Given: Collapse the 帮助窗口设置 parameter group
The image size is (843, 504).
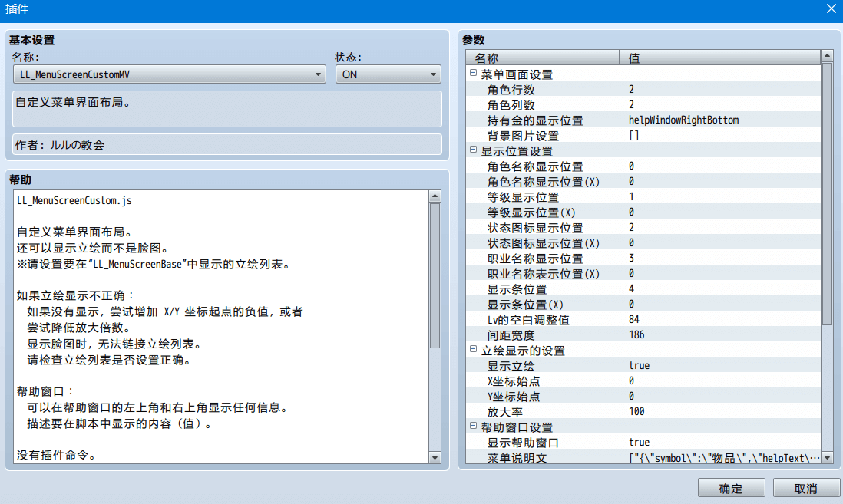Looking at the screenshot, I should 473,426.
